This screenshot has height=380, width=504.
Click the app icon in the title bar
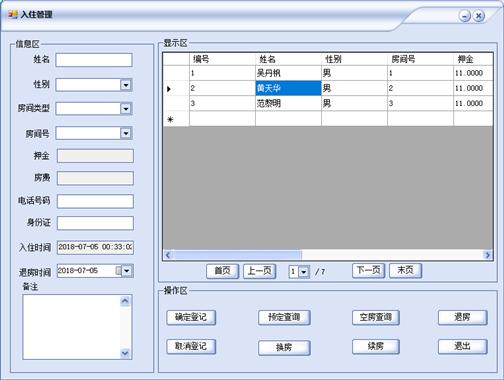coord(13,14)
